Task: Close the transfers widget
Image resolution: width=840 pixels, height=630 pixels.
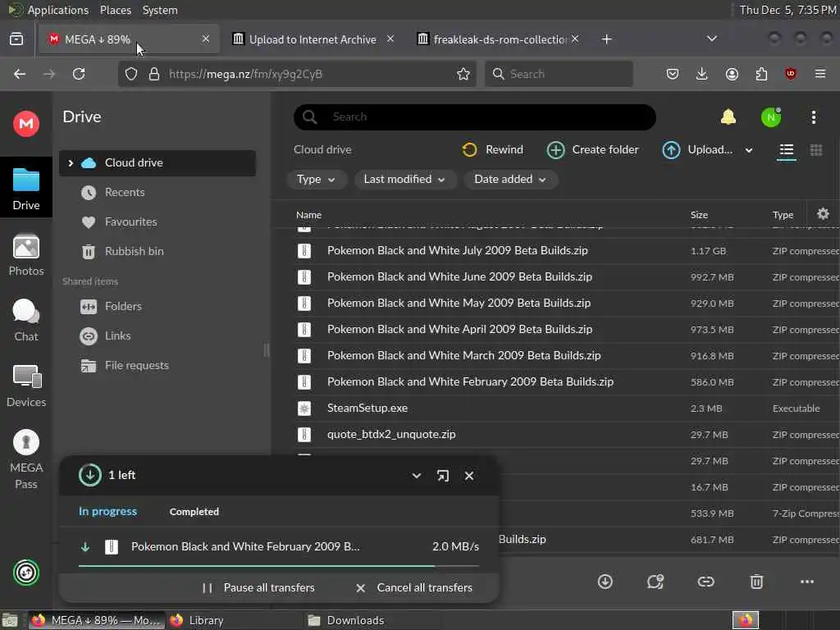Action: point(468,476)
